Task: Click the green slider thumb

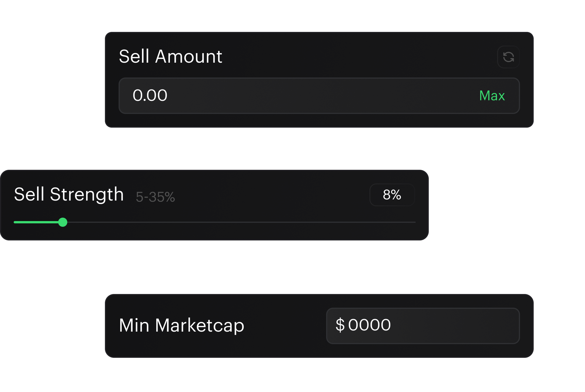Action: coord(63,222)
